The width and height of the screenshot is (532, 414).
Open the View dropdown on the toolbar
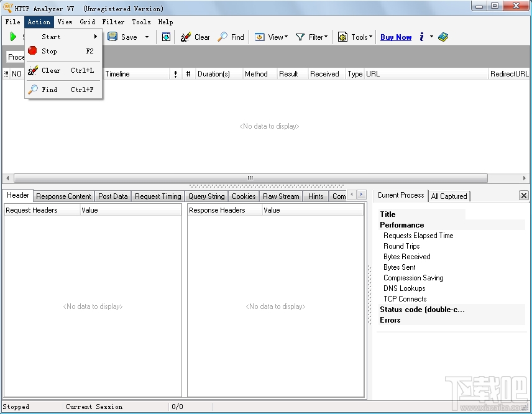(271, 37)
